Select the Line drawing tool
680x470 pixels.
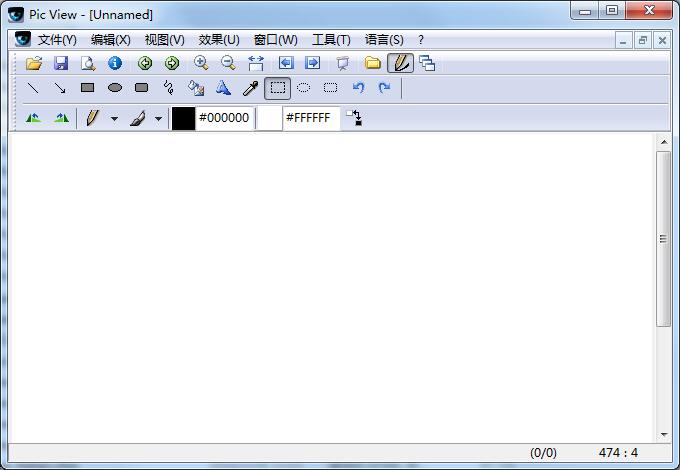point(33,88)
